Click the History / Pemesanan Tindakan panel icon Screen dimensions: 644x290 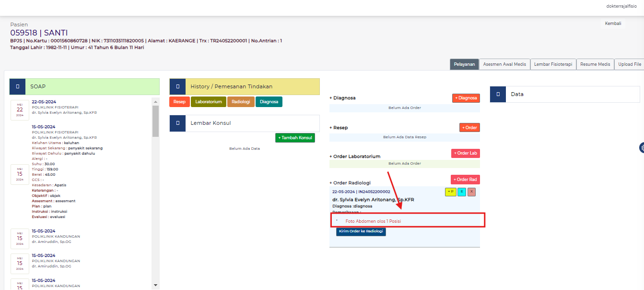177,86
